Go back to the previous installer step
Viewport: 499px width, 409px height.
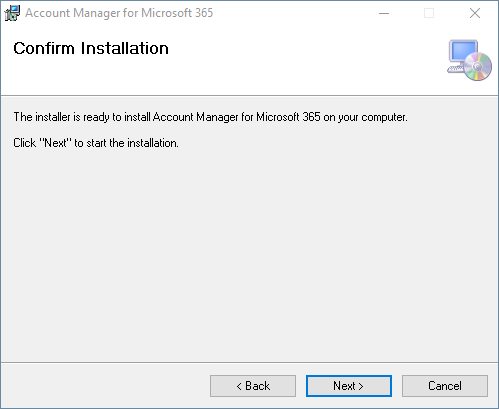(253, 386)
